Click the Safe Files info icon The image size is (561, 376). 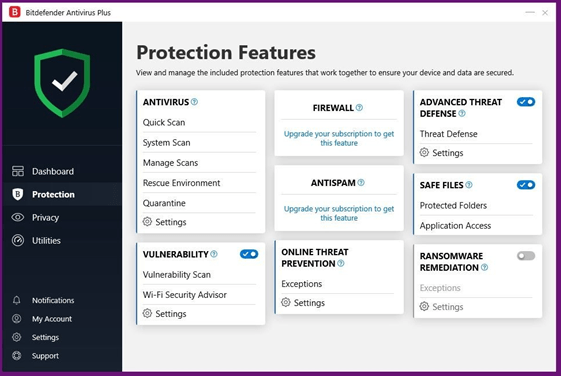(469, 185)
